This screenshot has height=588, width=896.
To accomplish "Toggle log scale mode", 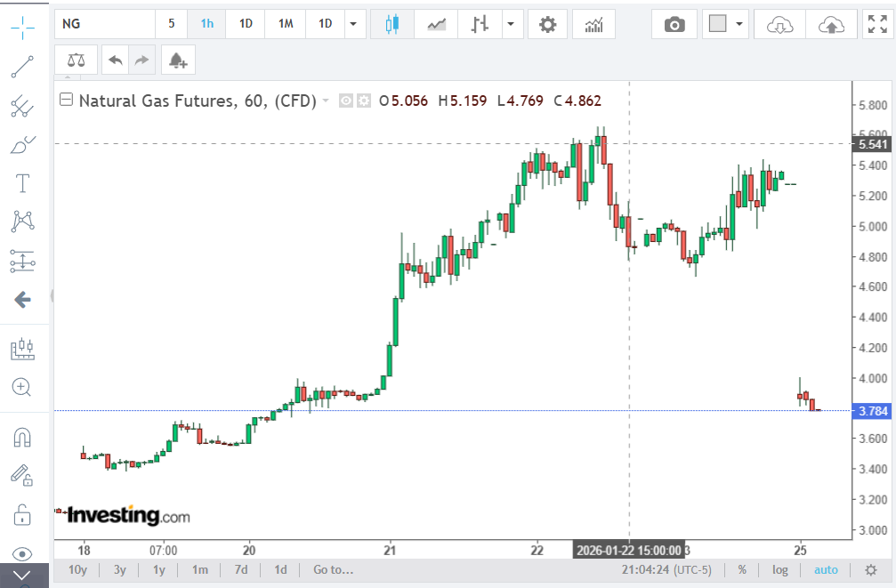I will click(x=780, y=569).
